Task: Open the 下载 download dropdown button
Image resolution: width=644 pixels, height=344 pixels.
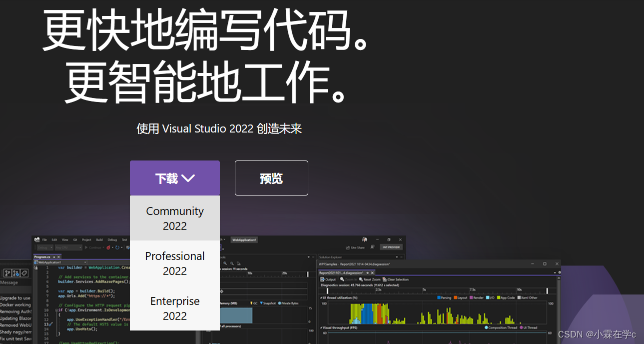Action: 175,178
